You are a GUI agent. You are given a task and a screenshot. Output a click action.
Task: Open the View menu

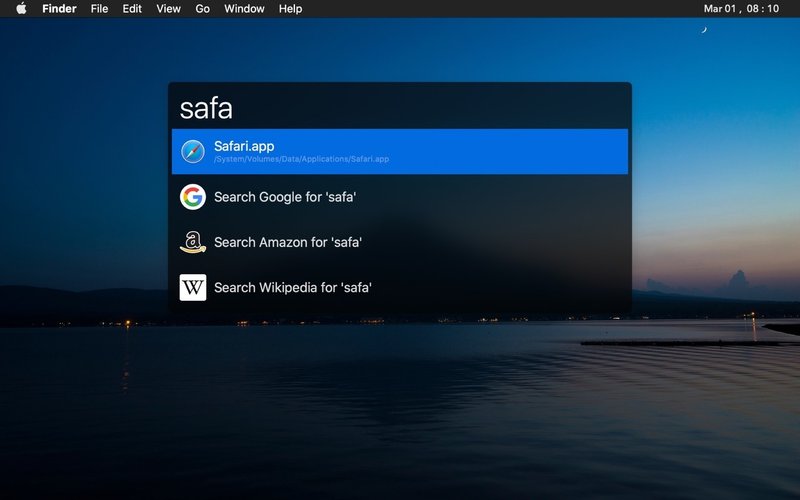(168, 9)
